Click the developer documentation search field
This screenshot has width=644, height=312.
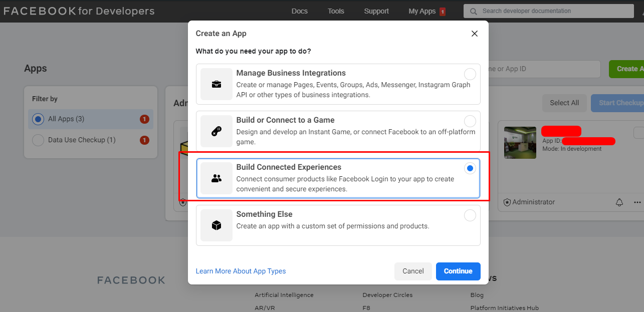548,11
